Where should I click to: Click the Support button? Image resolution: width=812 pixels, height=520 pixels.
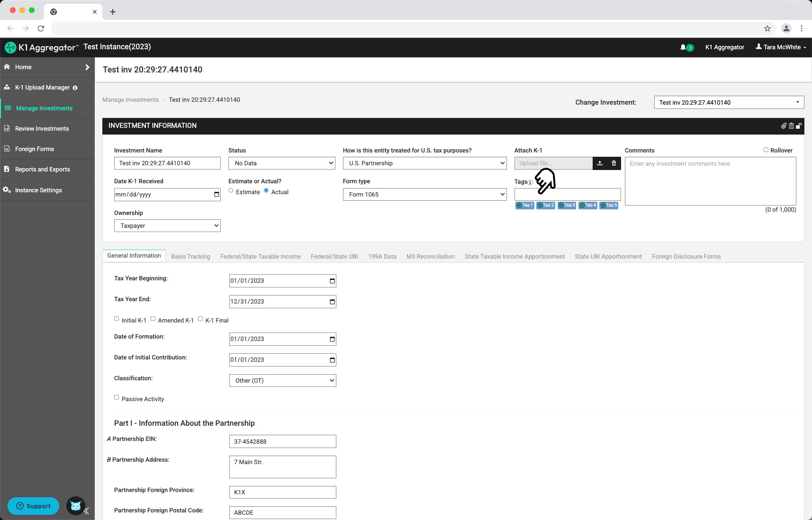coord(33,506)
